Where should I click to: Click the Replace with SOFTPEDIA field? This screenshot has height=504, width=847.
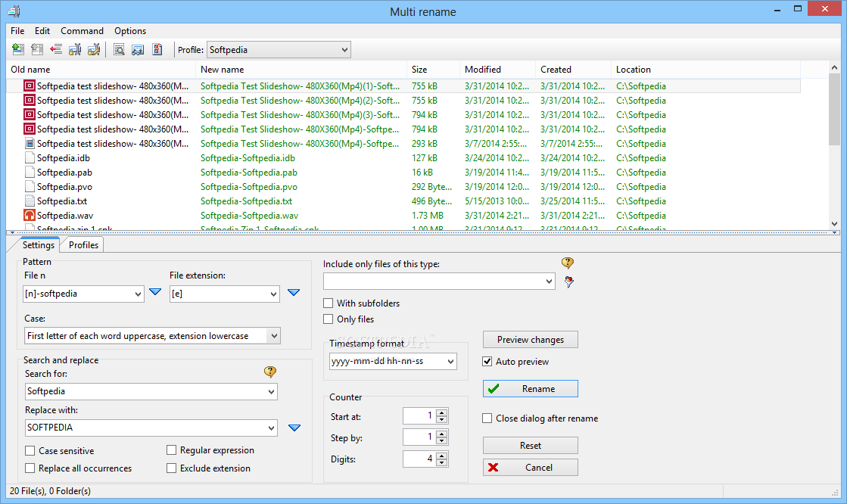point(145,428)
